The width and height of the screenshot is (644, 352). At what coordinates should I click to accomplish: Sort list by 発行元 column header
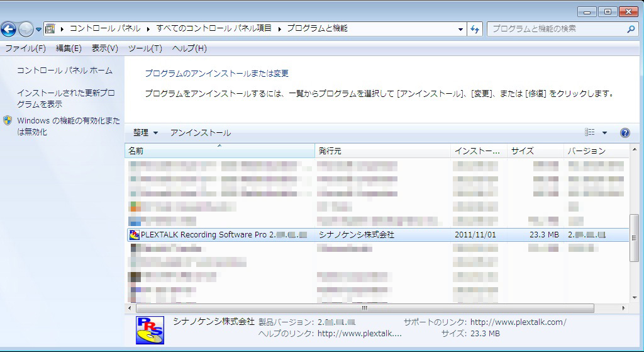383,151
